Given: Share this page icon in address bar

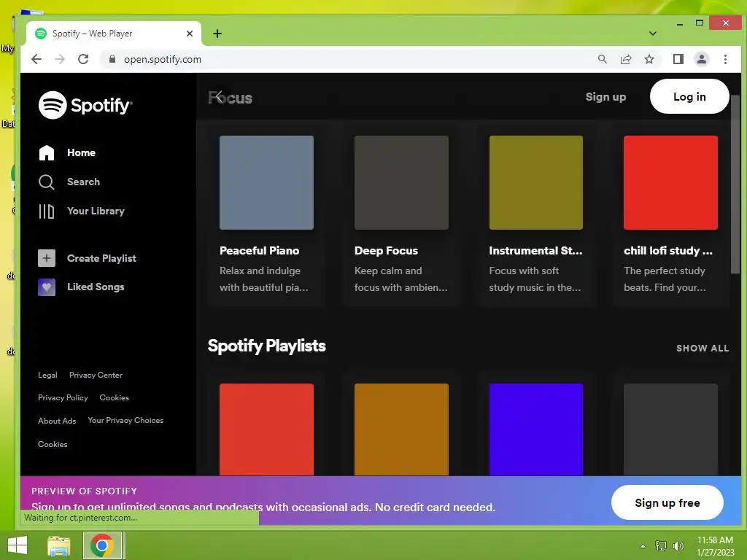Looking at the screenshot, I should 625,59.
